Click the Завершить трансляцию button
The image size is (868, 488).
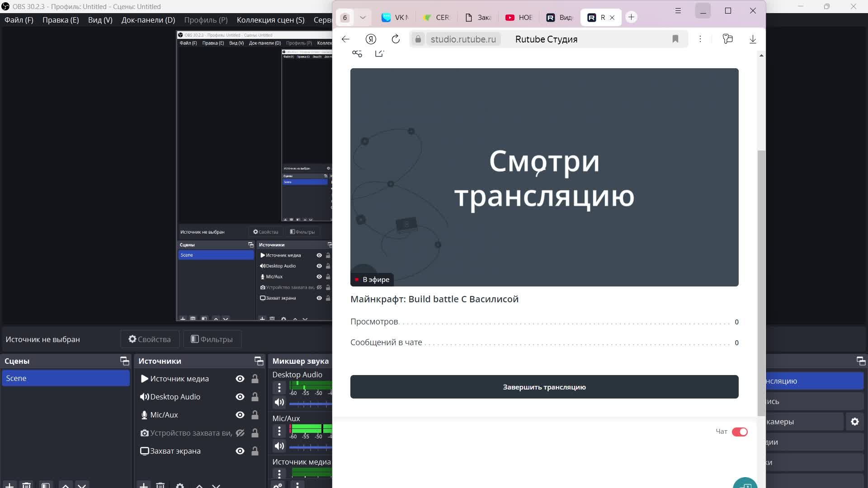pyautogui.click(x=544, y=387)
